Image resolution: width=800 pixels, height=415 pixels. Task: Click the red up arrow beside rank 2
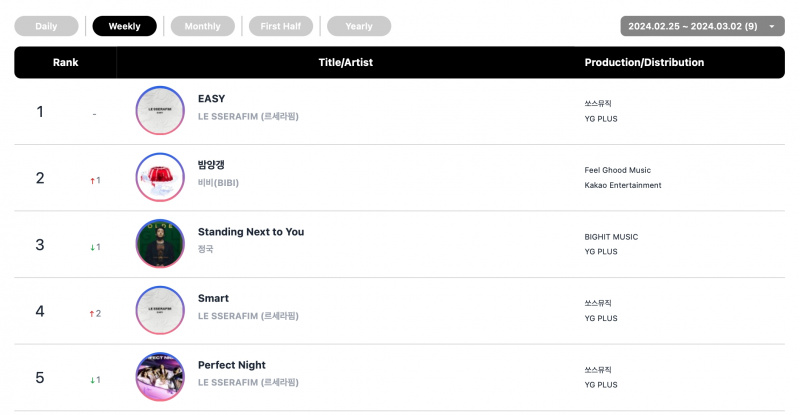[x=92, y=181]
